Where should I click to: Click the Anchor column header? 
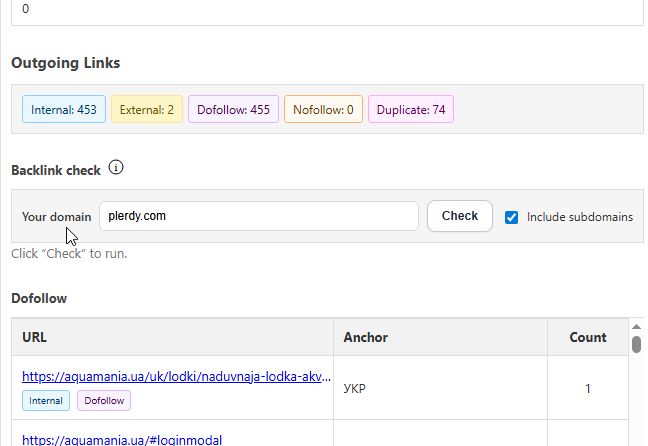coord(365,337)
